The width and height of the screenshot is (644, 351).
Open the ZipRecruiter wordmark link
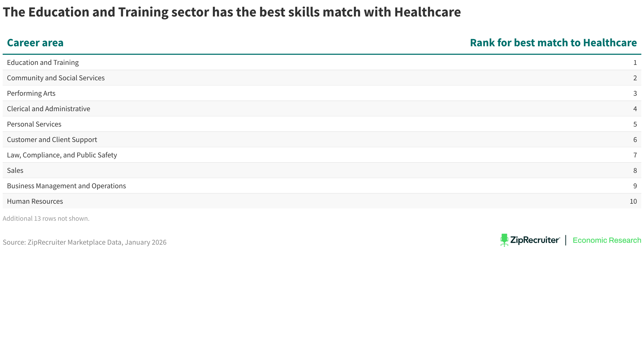535,240
